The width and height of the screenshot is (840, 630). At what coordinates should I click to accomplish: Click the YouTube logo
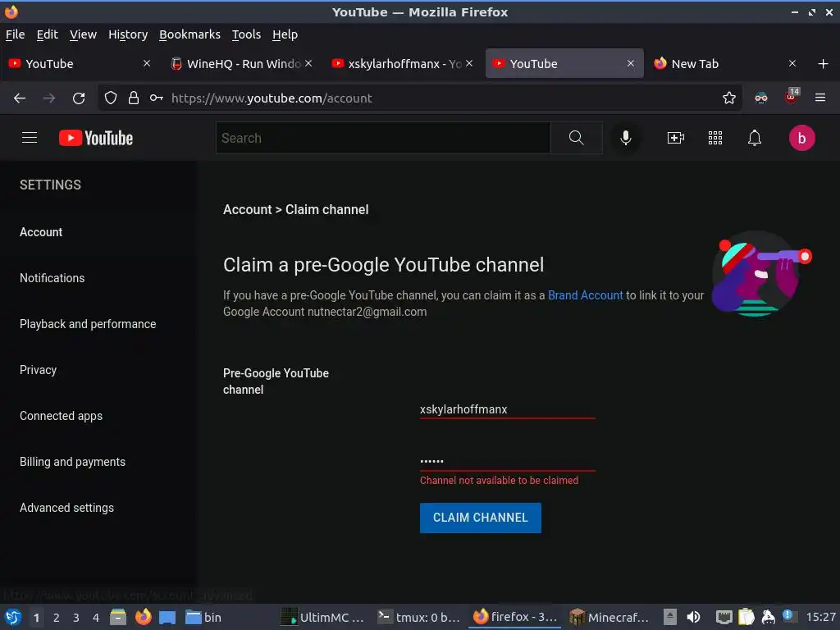(96, 138)
